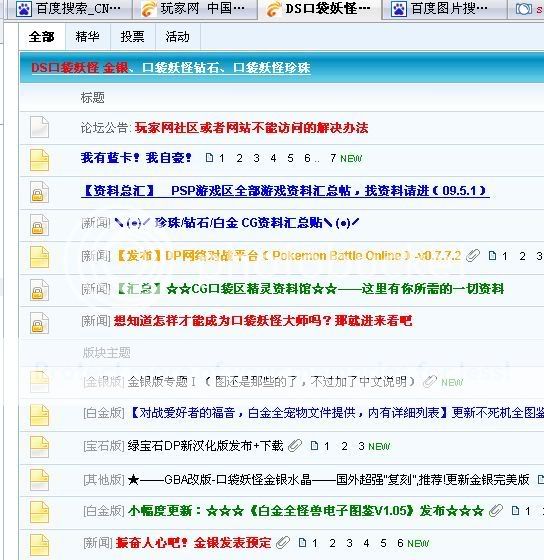Click attachment paperclip on 金银版专题Ⅰ thread
This screenshot has width=544, height=560.
pos(430,382)
